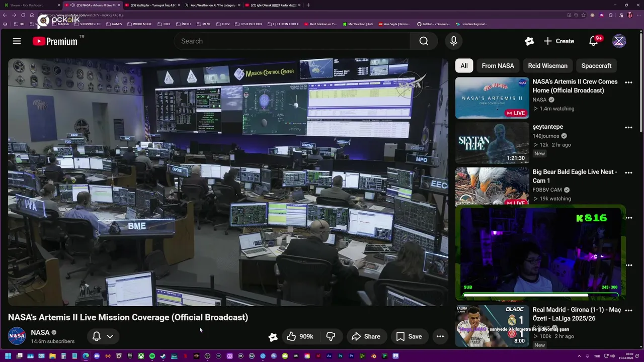Open the YouTube guide hamburger menu
Viewport: 644px width, 362px height.
point(17,41)
